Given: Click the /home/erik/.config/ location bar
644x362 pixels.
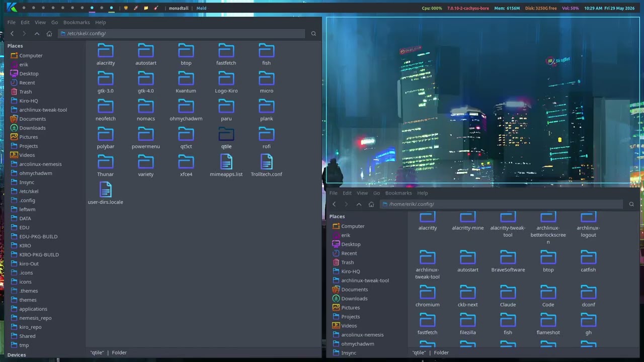Looking at the screenshot, I should (501, 204).
